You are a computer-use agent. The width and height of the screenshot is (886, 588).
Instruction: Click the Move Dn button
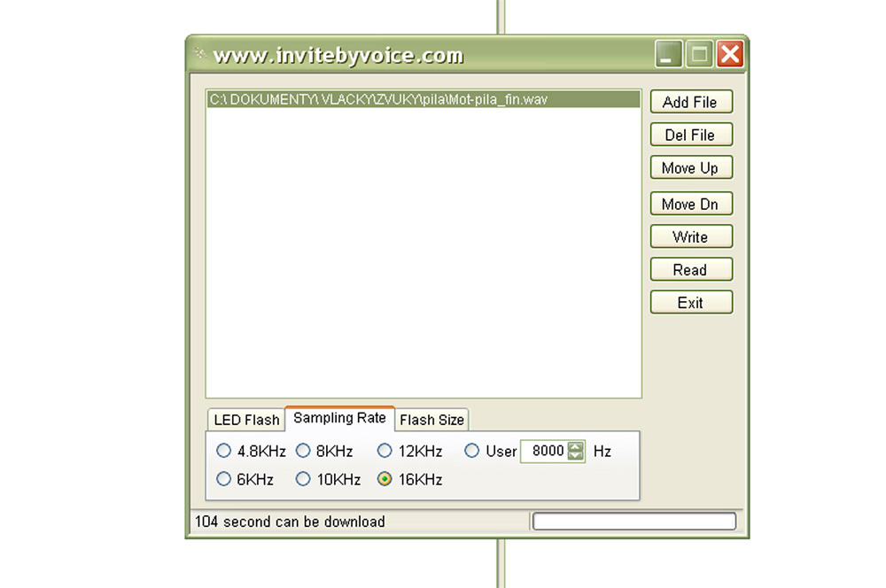coord(690,204)
